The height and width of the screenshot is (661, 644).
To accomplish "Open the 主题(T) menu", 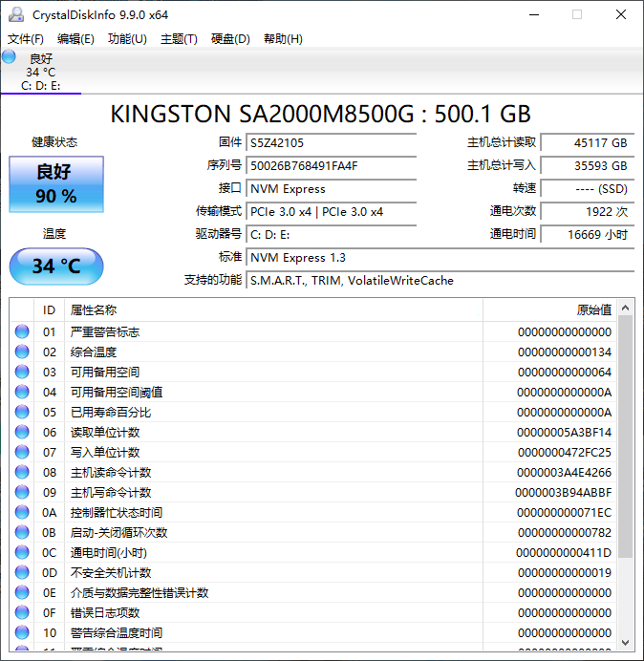I will [179, 39].
